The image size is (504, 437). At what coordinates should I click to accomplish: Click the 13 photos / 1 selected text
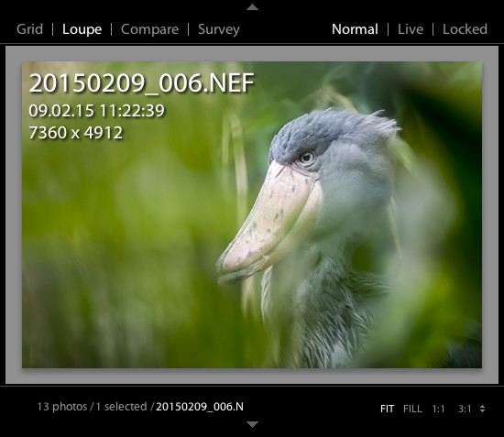tap(92, 407)
